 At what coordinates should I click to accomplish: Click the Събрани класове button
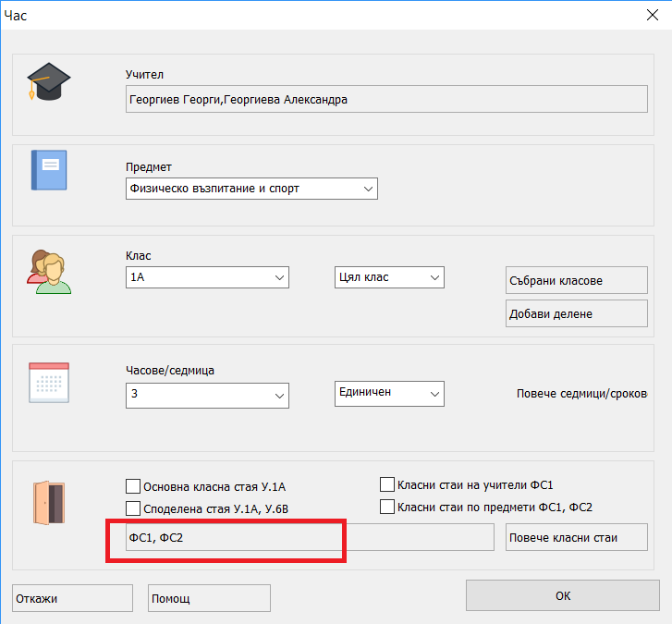pos(576,280)
